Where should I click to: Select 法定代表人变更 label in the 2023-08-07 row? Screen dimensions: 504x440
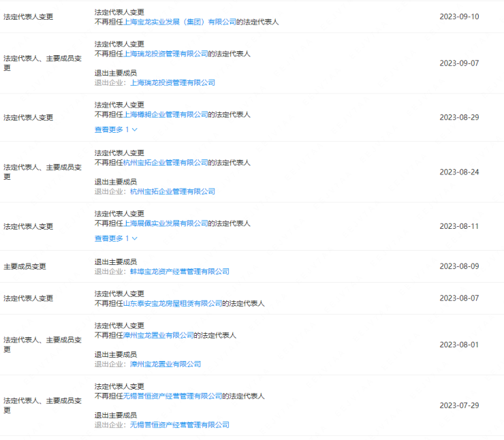click(x=29, y=298)
